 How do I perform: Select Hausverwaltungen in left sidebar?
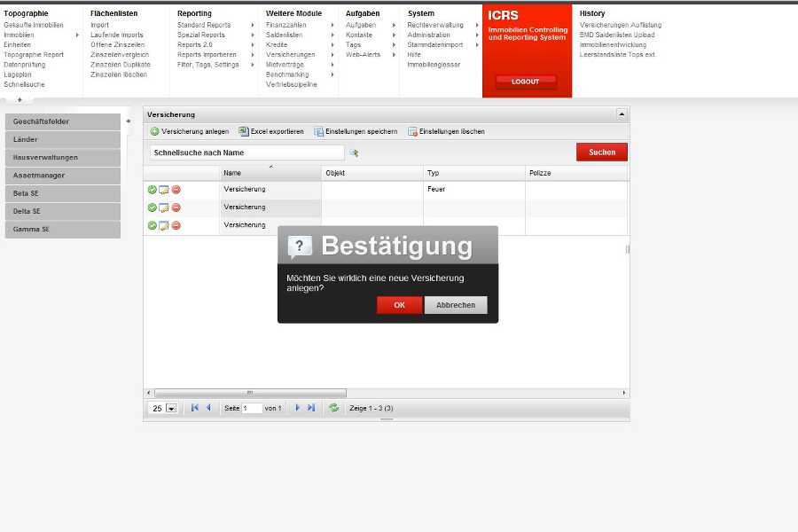(63, 157)
